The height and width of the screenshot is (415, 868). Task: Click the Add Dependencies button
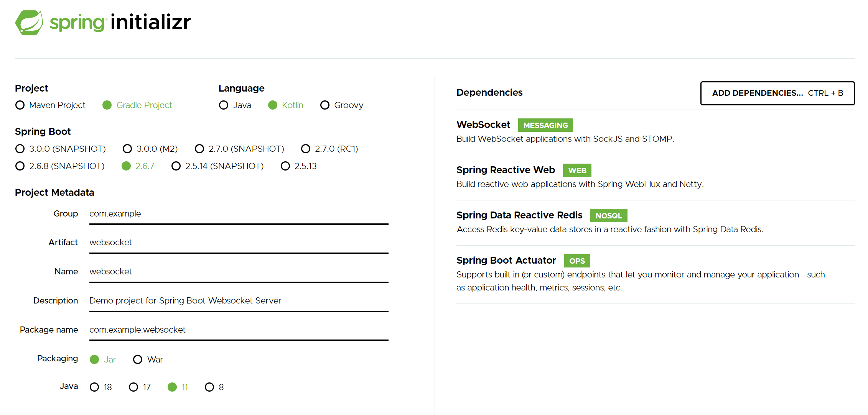tap(777, 93)
